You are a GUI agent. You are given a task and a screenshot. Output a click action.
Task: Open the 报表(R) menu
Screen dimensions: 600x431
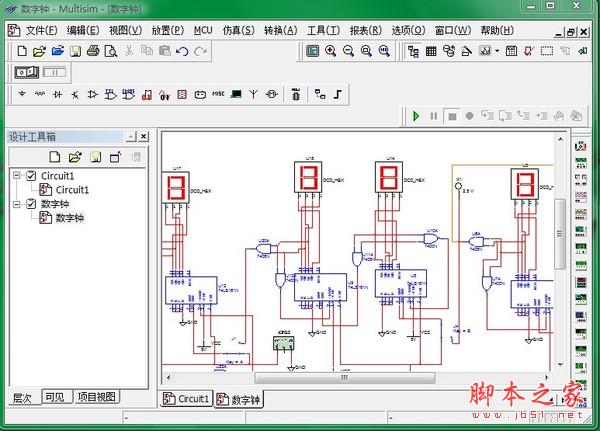tap(365, 31)
